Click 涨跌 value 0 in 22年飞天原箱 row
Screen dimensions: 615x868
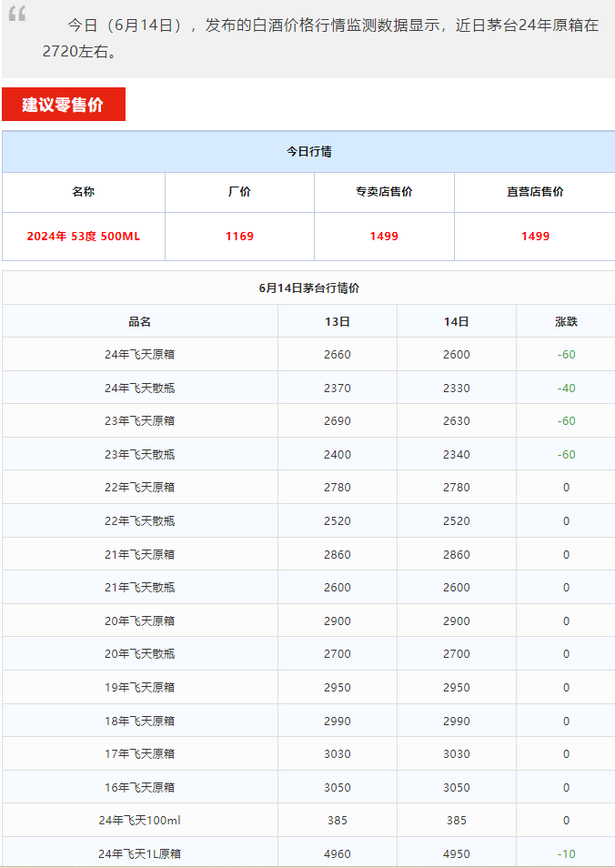[x=566, y=487]
